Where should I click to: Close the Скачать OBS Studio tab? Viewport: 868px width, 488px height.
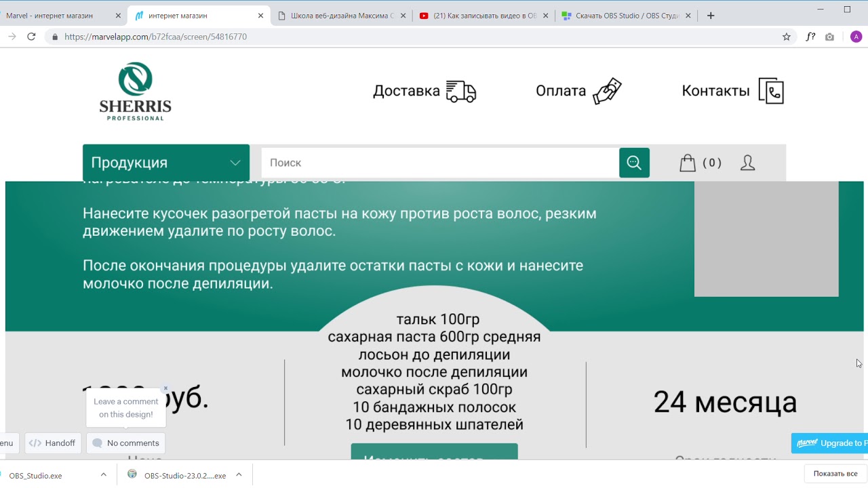(x=688, y=16)
